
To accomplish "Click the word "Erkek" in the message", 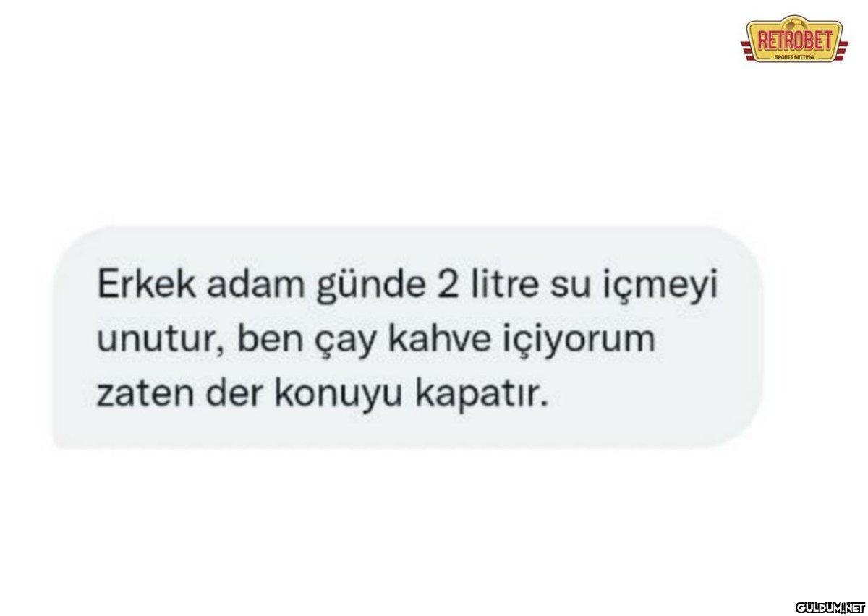I will [141, 288].
